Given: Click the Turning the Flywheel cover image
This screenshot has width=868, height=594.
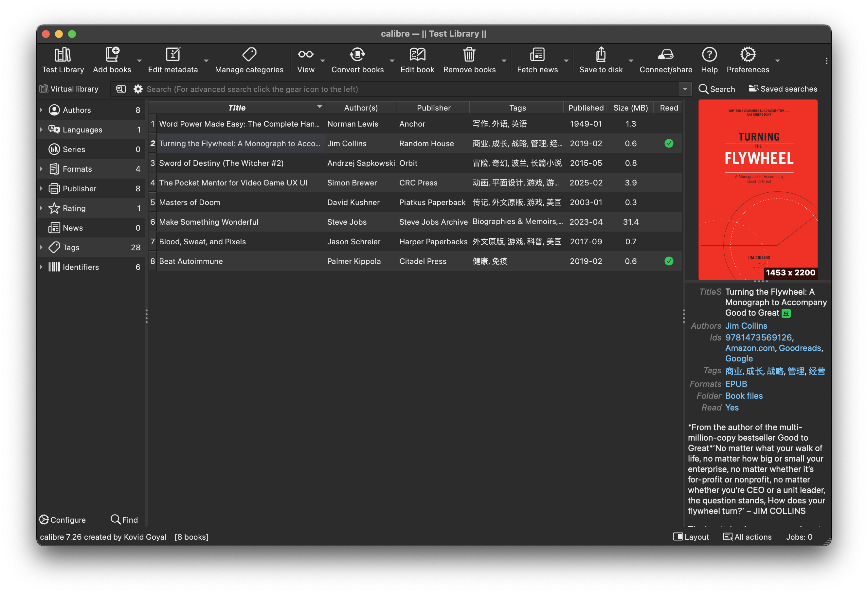Looking at the screenshot, I should (x=757, y=190).
